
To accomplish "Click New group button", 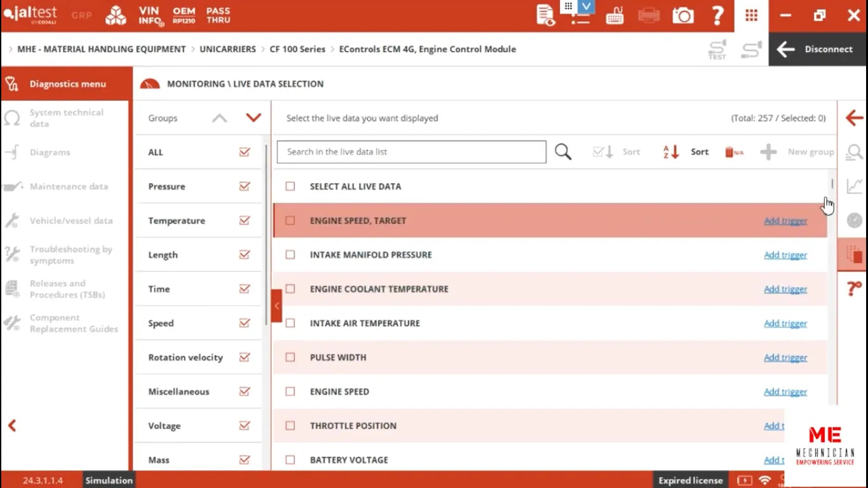I will tap(797, 152).
